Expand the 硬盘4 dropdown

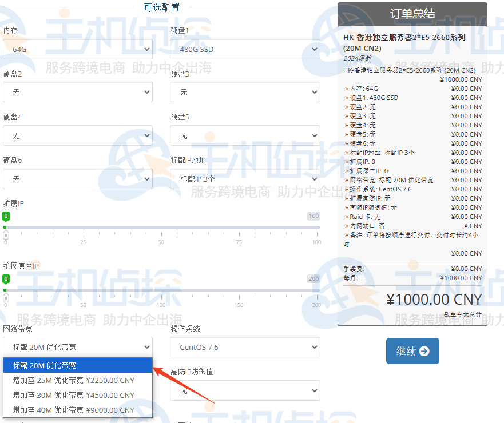[78, 135]
